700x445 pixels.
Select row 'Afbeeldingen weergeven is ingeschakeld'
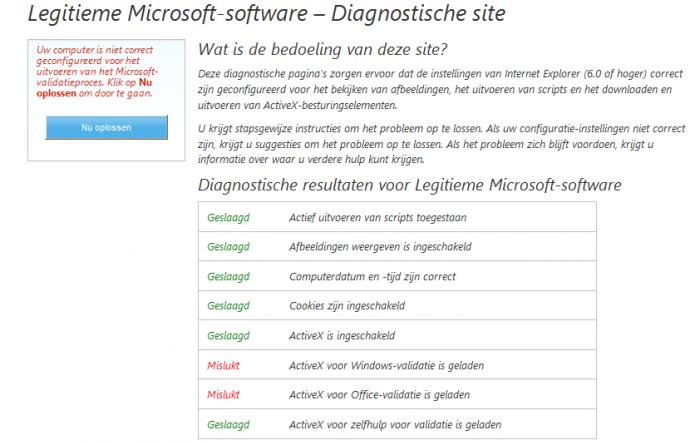click(x=397, y=246)
